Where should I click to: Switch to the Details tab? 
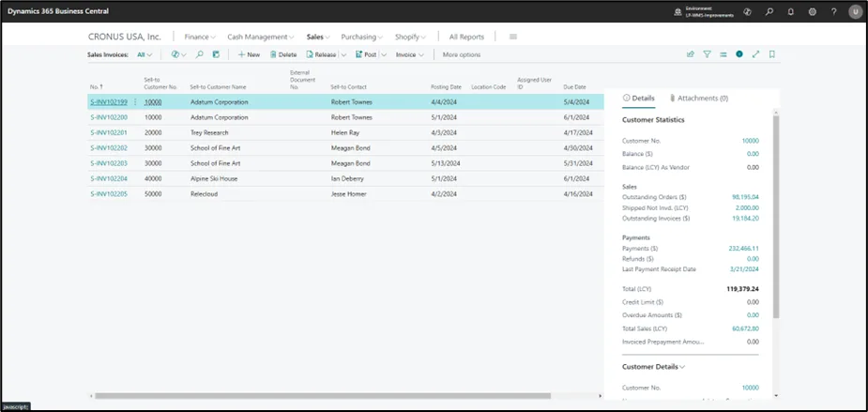(x=639, y=98)
